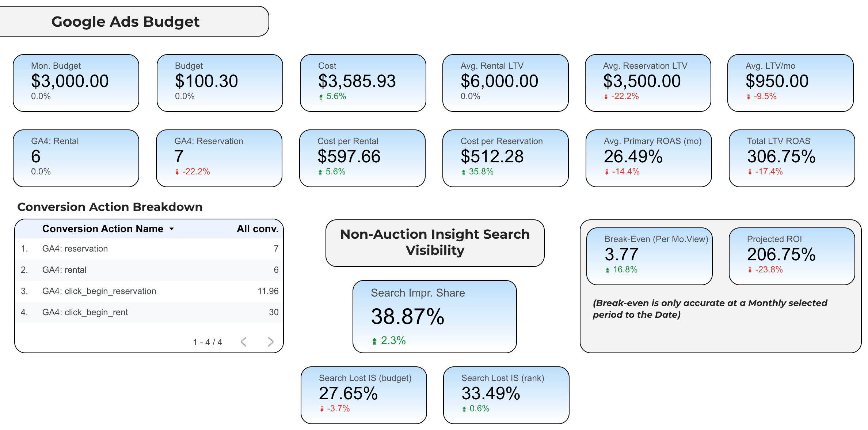Click green up arrow under Search Impr. Share
The width and height of the screenshot is (868, 430).
[374, 341]
